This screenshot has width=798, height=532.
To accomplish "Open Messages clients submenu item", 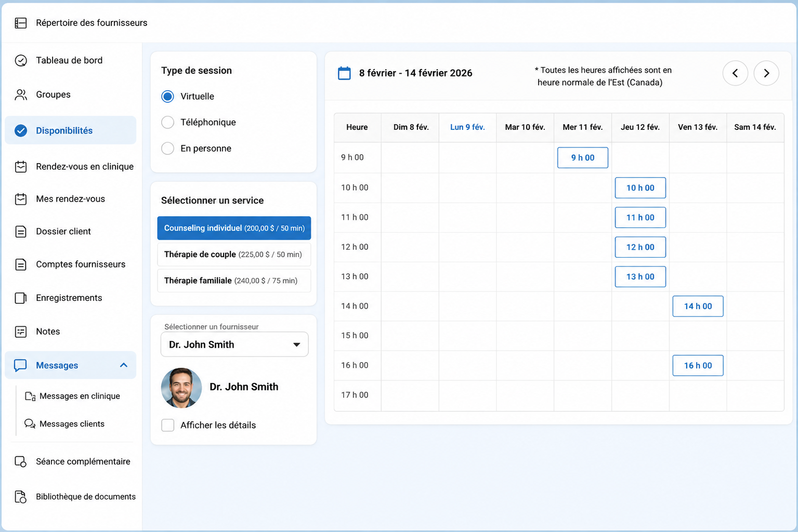I will (72, 424).
